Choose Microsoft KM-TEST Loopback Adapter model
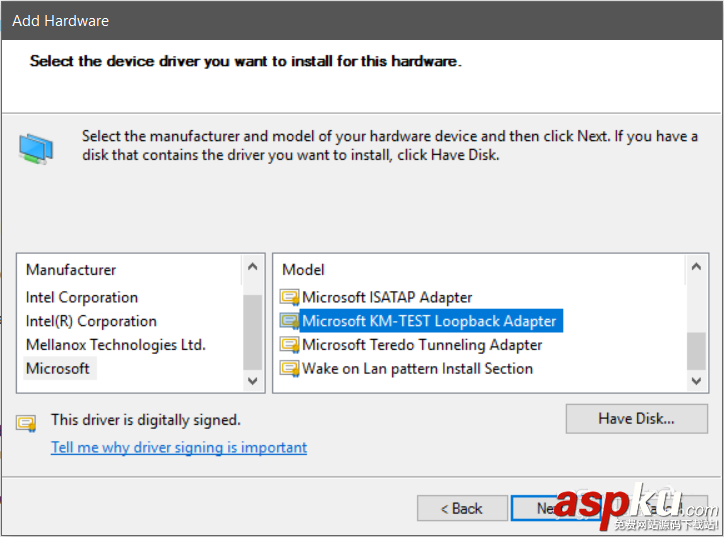724x537 pixels. pyautogui.click(x=429, y=321)
